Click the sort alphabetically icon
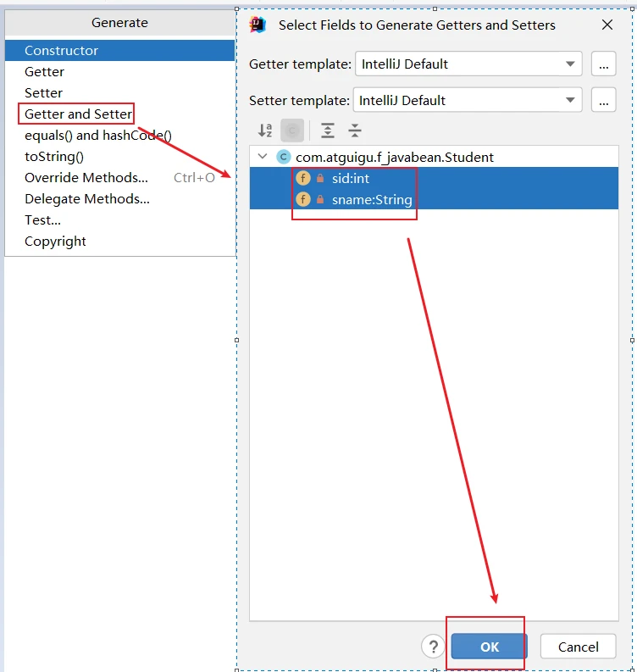Screen dimensions: 637x672 tap(265, 131)
